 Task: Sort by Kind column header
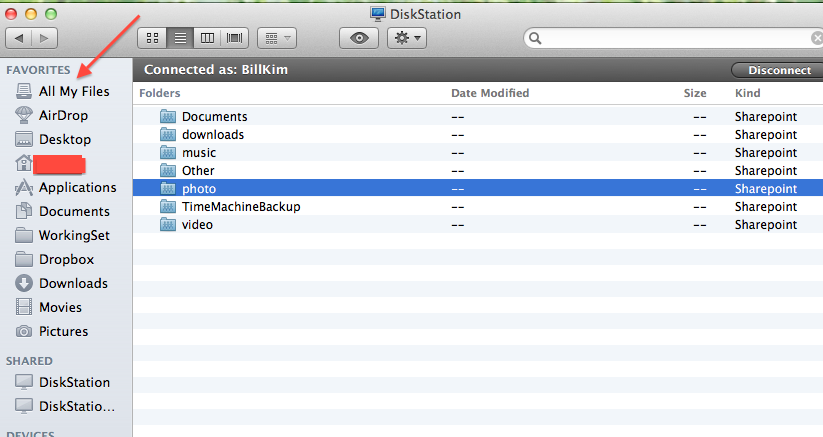pyautogui.click(x=747, y=93)
